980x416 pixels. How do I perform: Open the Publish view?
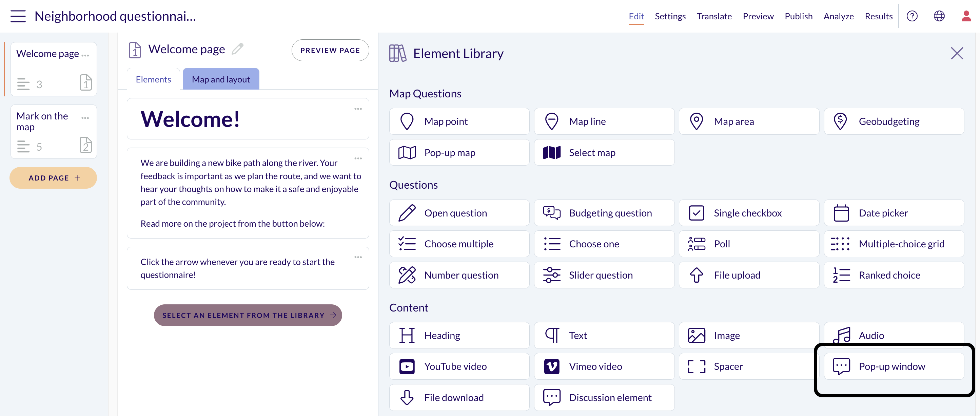click(x=799, y=16)
